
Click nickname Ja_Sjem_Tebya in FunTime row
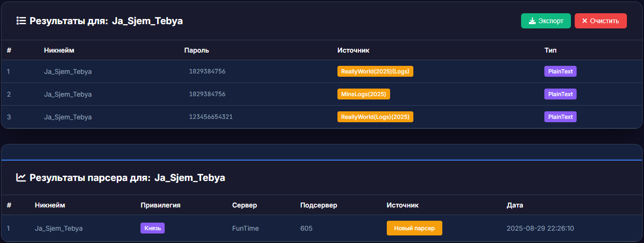pyautogui.click(x=59, y=228)
